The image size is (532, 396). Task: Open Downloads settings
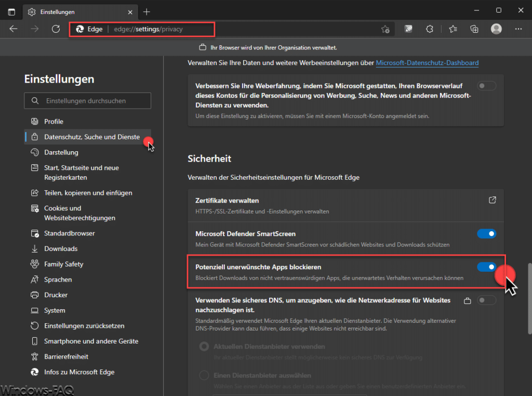[x=87, y=249]
